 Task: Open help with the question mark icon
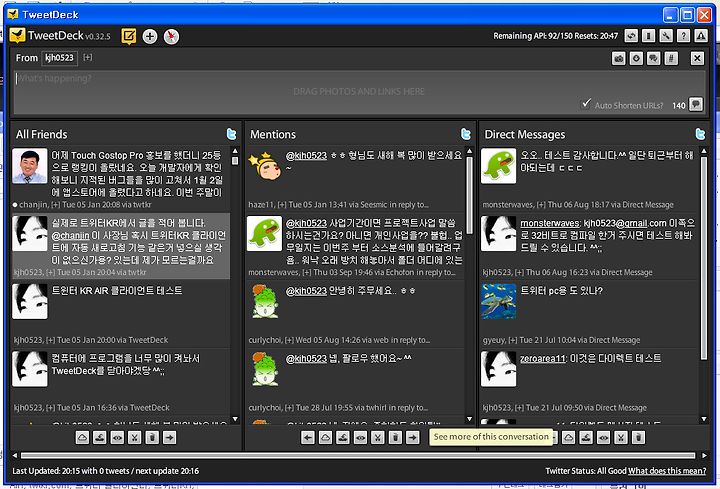[684, 36]
